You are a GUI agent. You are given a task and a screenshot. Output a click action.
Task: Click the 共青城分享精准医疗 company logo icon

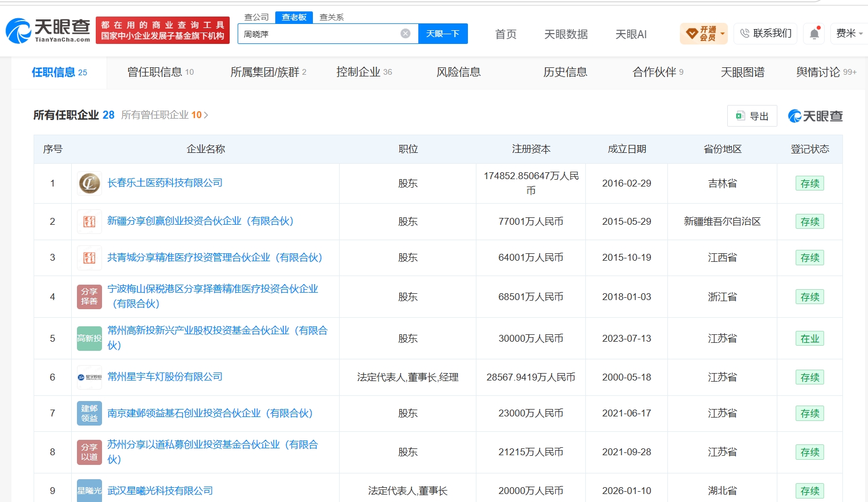click(x=89, y=258)
